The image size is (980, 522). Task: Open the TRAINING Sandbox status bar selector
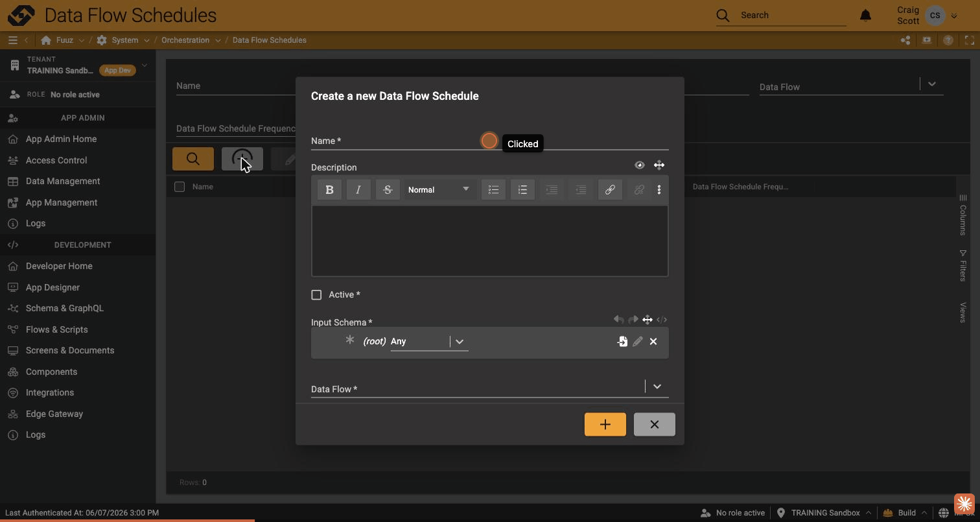[x=824, y=513]
